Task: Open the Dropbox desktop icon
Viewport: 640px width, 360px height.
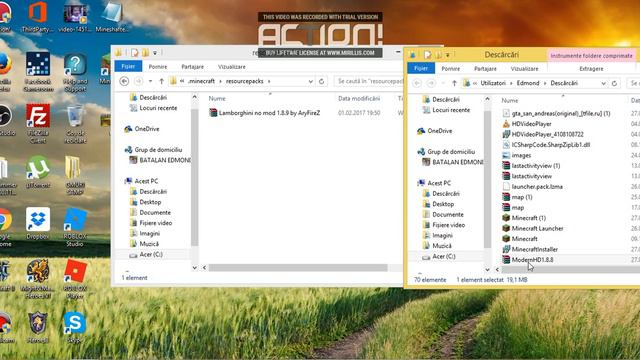Action: tap(38, 224)
